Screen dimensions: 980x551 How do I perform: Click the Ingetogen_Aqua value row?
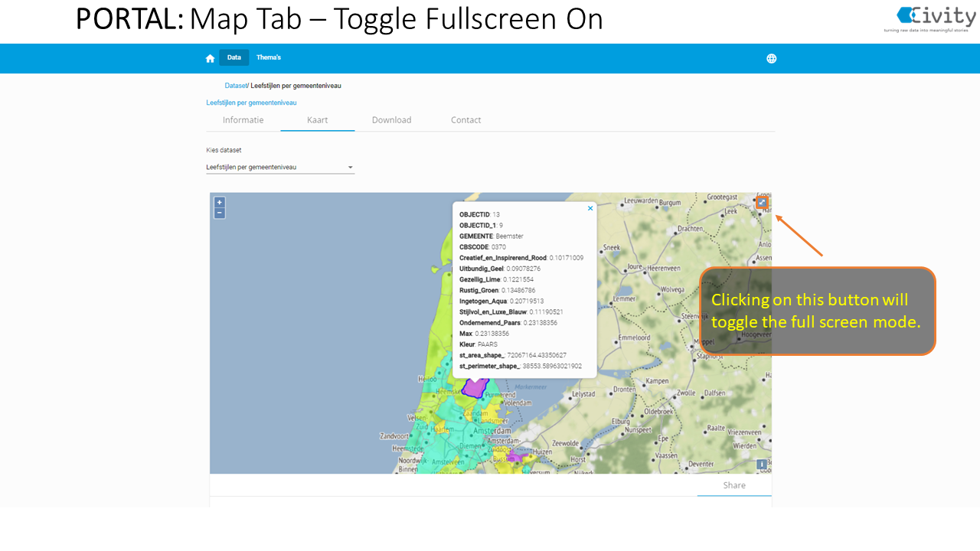pyautogui.click(x=501, y=302)
